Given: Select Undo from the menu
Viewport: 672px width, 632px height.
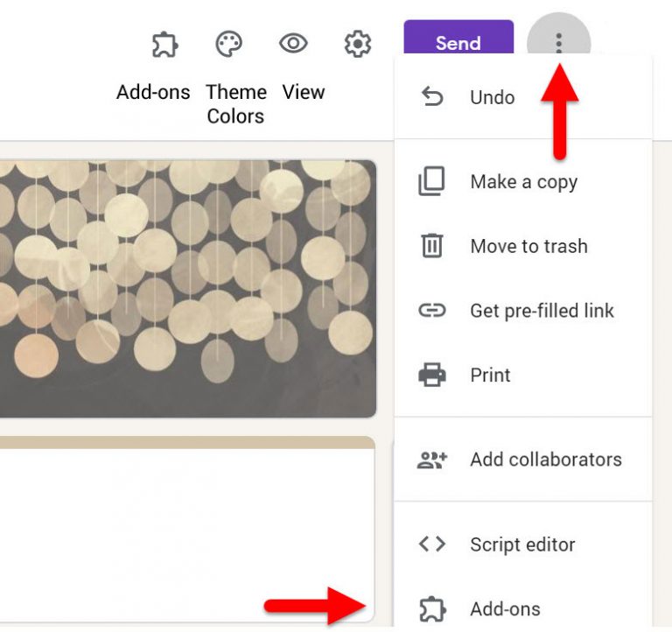Looking at the screenshot, I should [492, 97].
